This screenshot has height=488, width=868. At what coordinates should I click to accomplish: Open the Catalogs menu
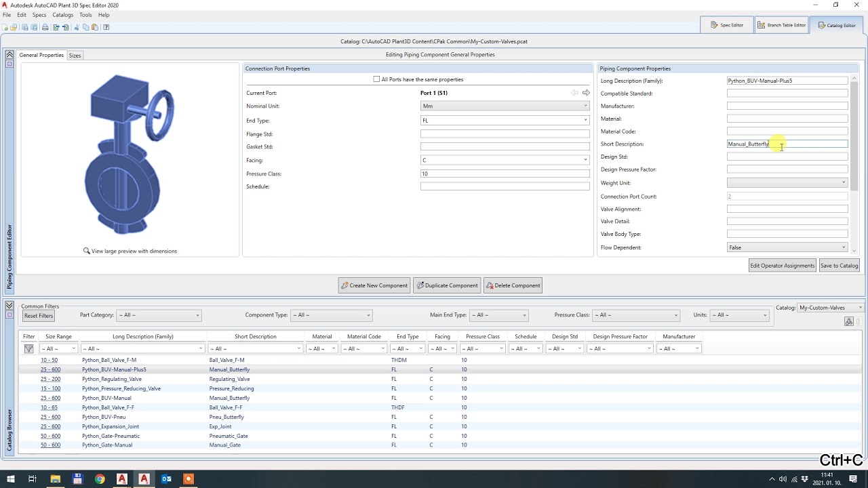coord(63,15)
